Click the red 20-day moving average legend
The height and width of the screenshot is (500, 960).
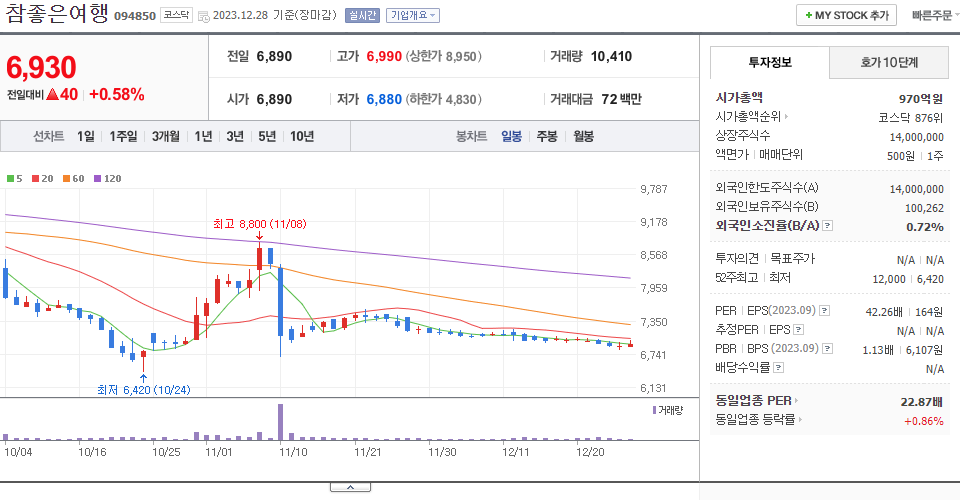tap(43, 179)
